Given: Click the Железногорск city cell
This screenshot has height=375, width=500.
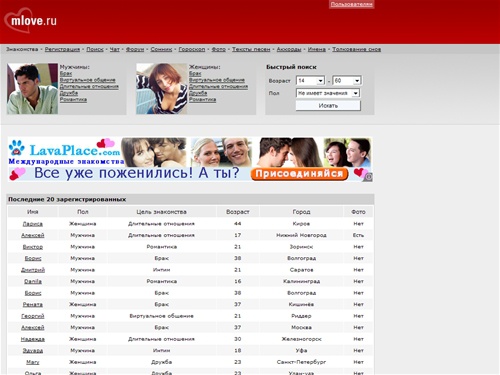Looking at the screenshot, I should click(x=301, y=339).
